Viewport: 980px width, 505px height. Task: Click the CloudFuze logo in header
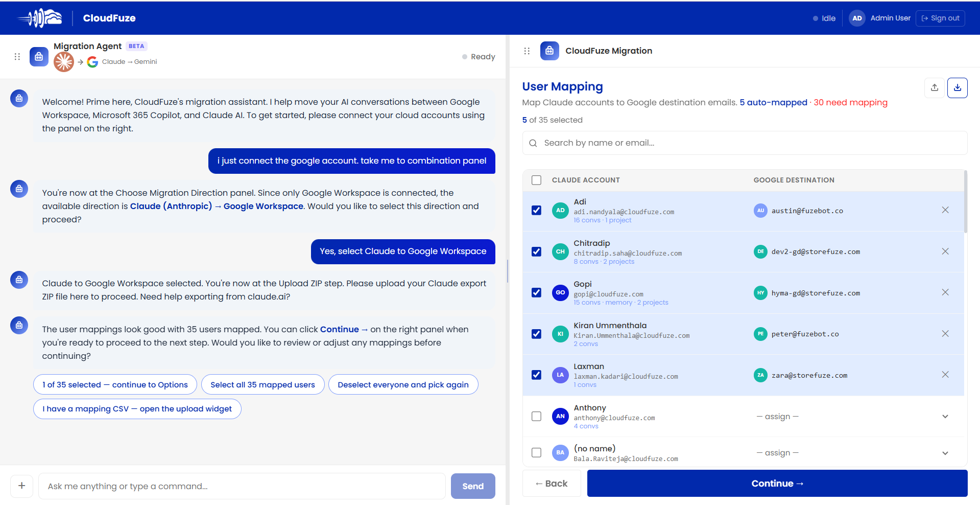(40, 18)
